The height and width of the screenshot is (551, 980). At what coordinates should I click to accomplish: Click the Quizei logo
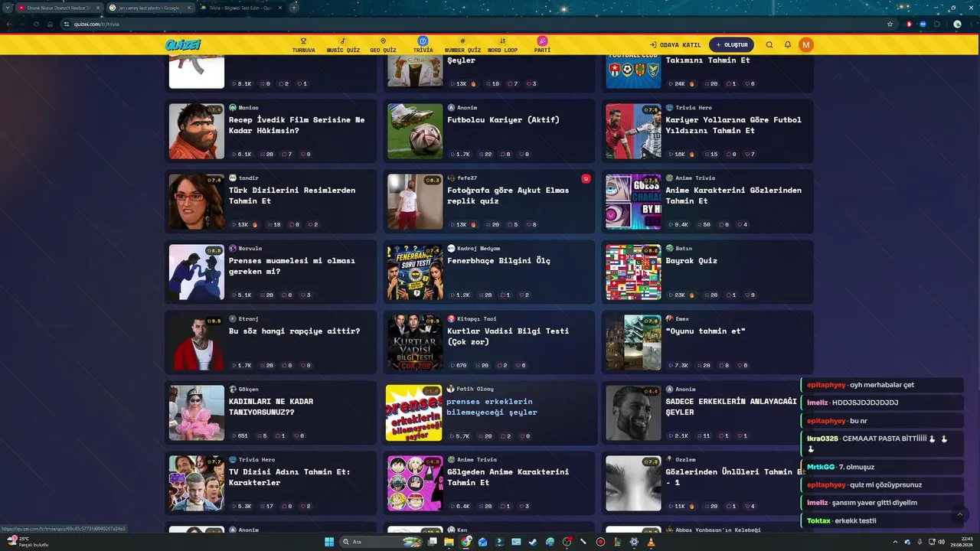point(182,45)
